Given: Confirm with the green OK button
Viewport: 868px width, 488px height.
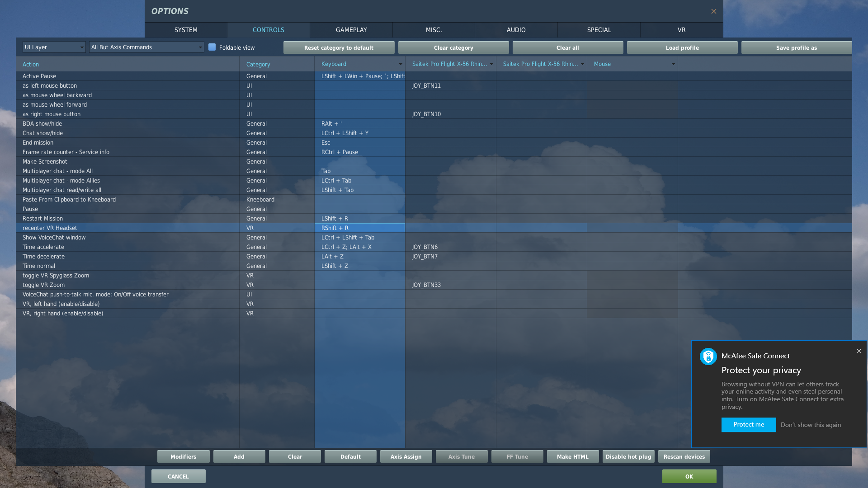Looking at the screenshot, I should tap(689, 476).
